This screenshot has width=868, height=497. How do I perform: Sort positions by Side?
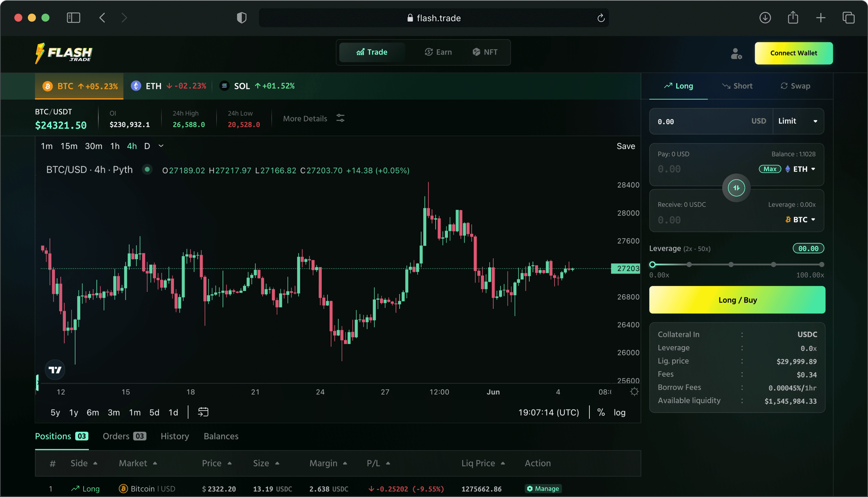pyautogui.click(x=84, y=463)
